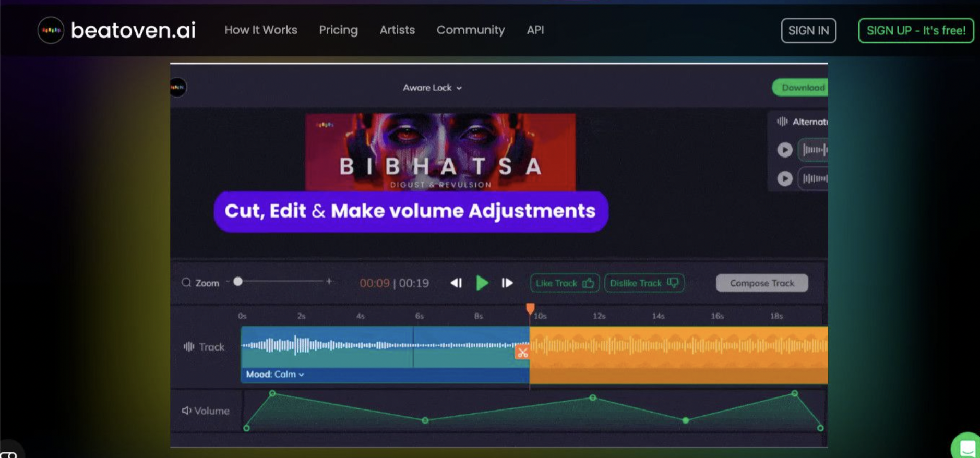Select the orange track segment
Viewport: 980px width, 458px height.
(x=678, y=355)
